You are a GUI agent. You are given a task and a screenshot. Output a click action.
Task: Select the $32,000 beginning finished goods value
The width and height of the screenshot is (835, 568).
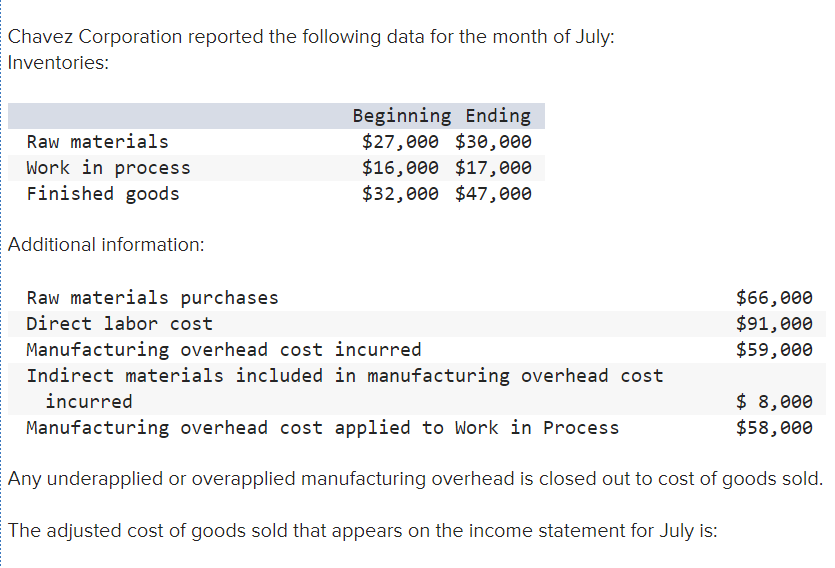400,194
